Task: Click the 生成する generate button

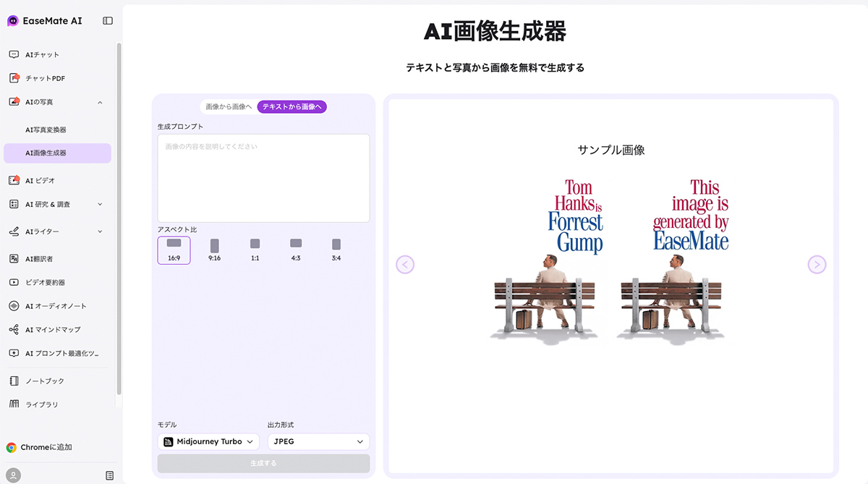Action: (263, 463)
